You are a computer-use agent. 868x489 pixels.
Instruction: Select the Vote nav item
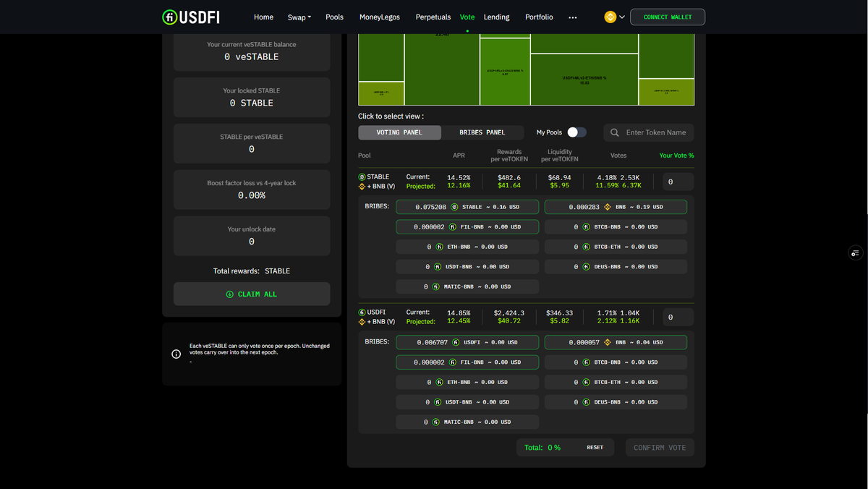[x=467, y=17]
